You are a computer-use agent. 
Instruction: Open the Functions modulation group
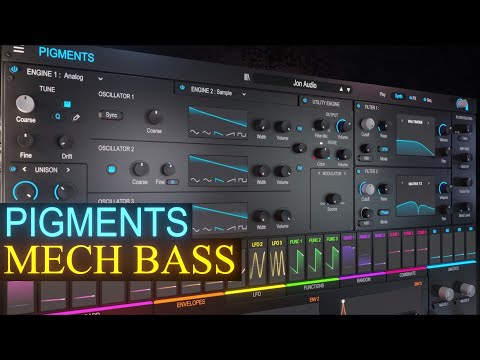pos(313,286)
